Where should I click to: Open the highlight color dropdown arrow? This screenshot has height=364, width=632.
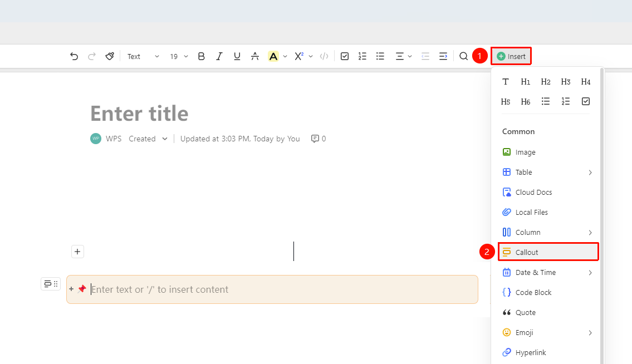285,56
